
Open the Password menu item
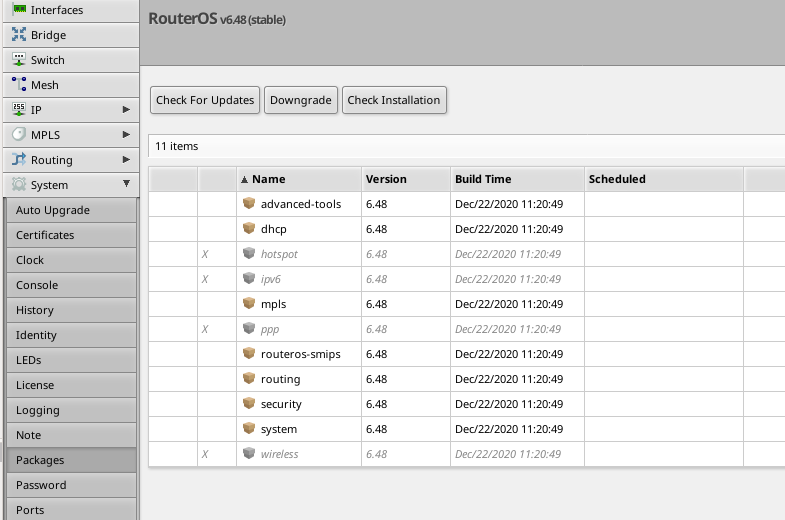click(x=71, y=485)
